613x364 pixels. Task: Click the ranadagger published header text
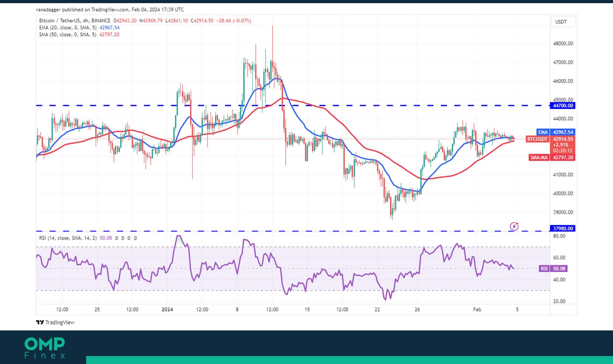[x=110, y=9]
